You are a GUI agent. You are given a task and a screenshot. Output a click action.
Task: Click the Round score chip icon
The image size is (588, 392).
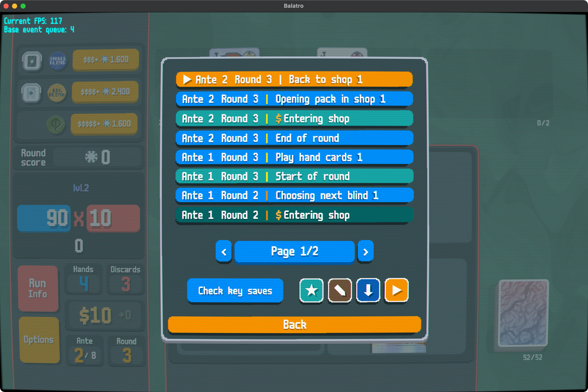click(91, 157)
